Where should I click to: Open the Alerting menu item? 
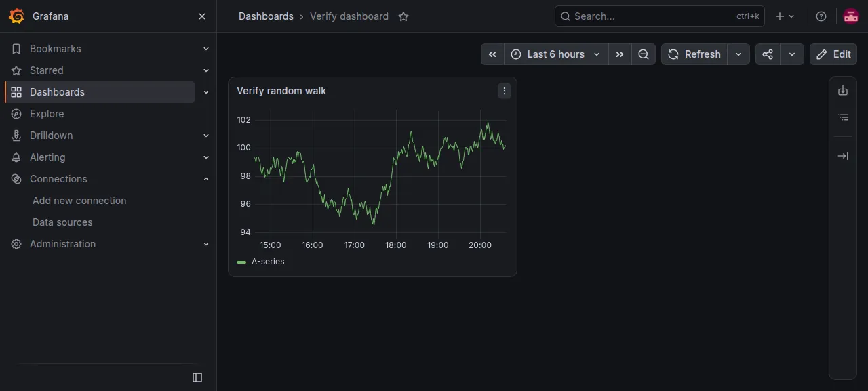[47, 157]
